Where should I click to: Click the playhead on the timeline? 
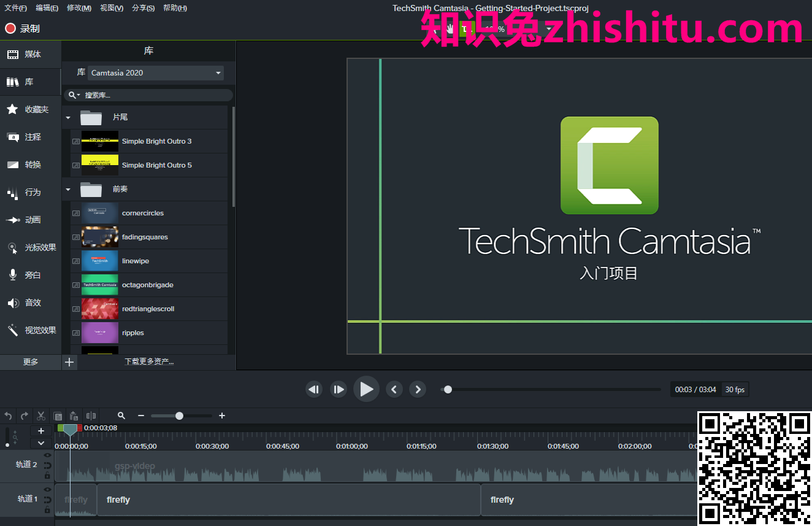(70, 430)
